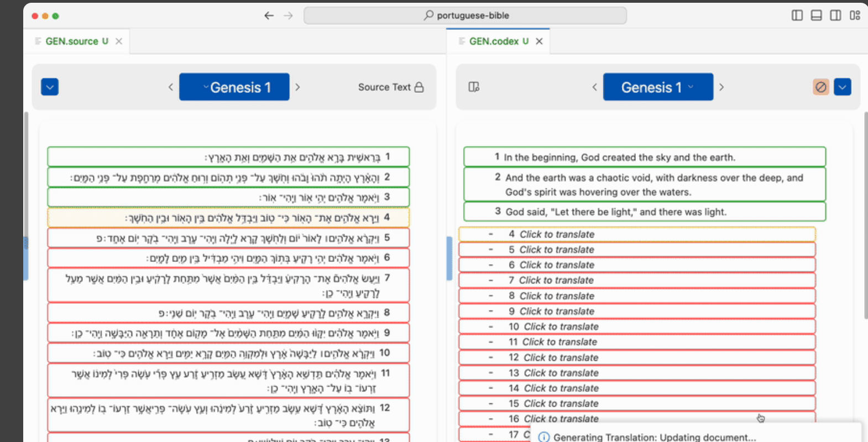Select Hebrew source verse 6
The height and width of the screenshot is (442, 868).
(x=228, y=257)
